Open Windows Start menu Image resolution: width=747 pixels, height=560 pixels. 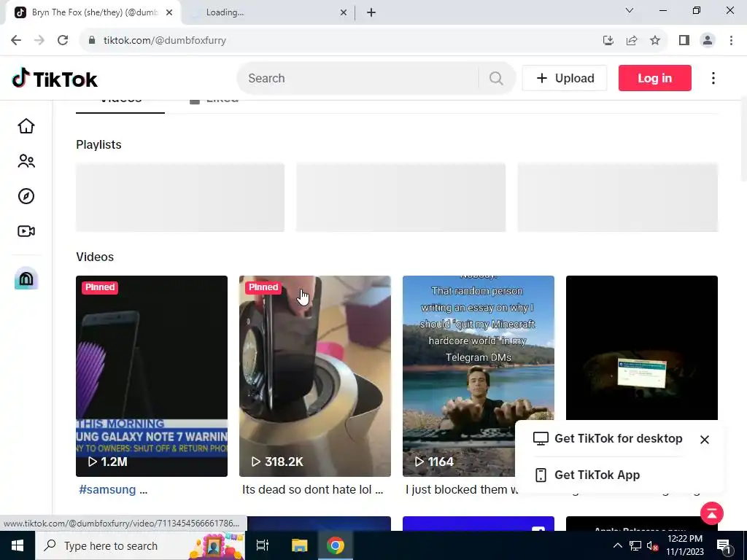(18, 545)
